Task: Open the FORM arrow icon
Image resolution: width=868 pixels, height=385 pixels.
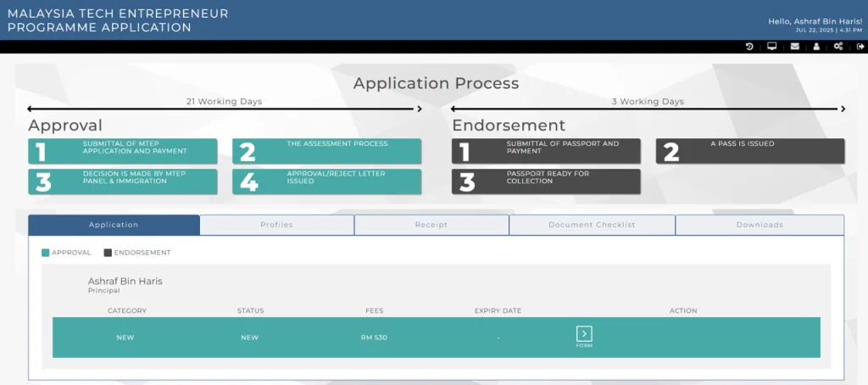Action: [584, 333]
